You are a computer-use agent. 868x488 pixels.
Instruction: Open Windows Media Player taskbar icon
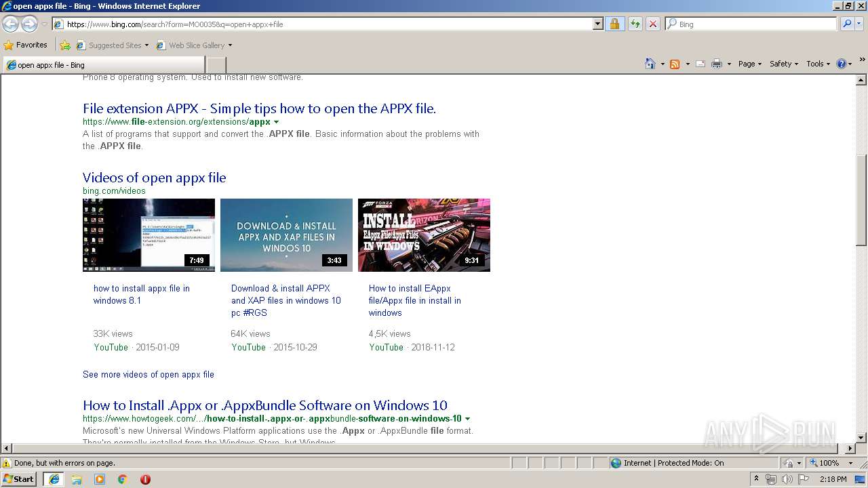pos(100,479)
